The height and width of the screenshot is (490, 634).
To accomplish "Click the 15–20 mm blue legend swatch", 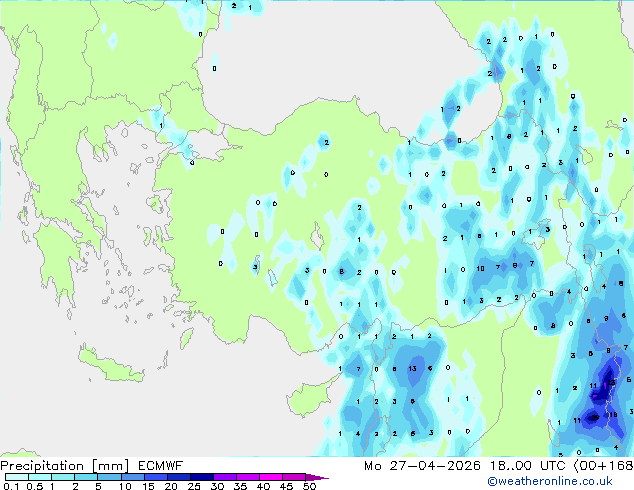I will (155, 477).
